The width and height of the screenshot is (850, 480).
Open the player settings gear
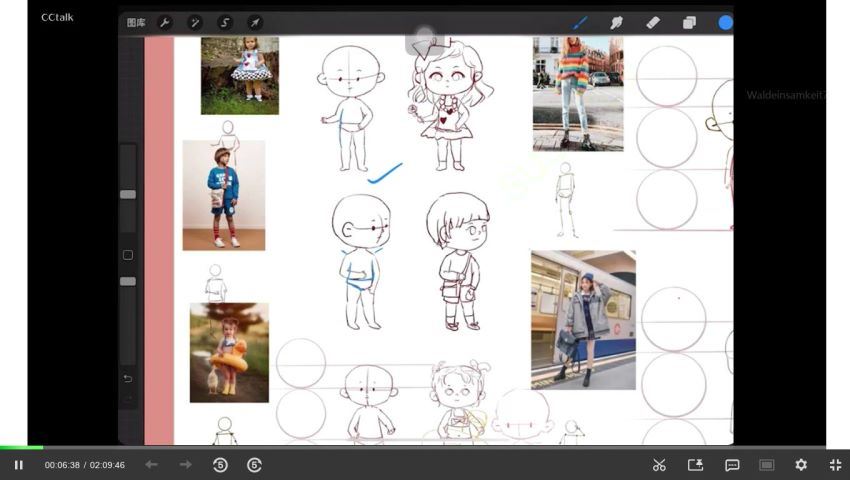[801, 465]
